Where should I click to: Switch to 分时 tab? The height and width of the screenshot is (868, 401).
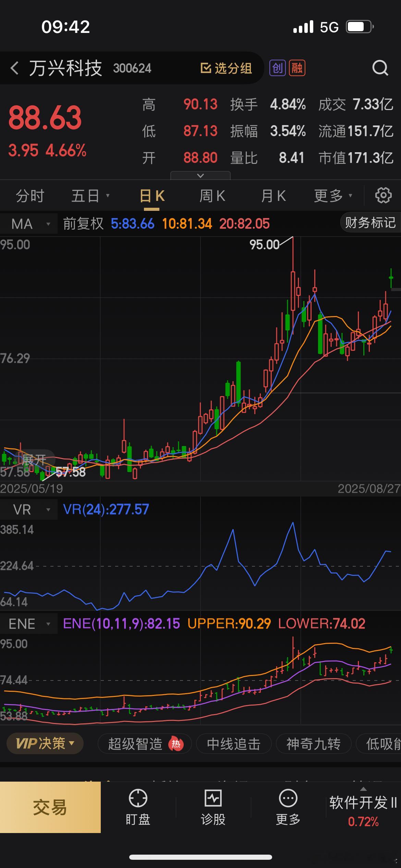pyautogui.click(x=30, y=196)
